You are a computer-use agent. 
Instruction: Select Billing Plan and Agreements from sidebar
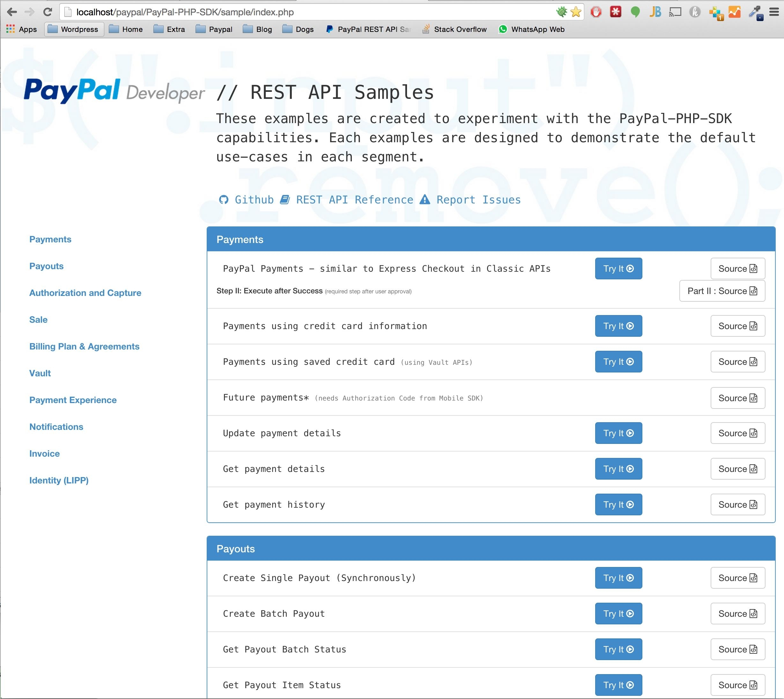pos(84,346)
